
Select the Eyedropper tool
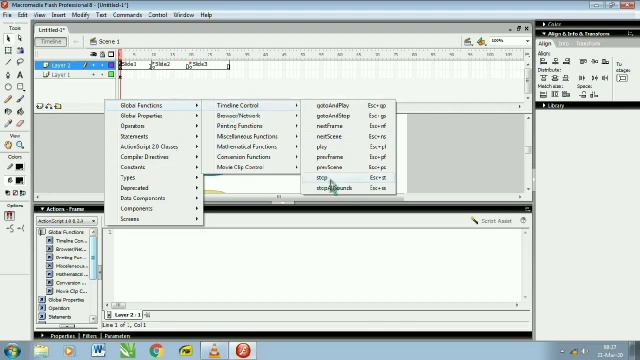point(8,123)
